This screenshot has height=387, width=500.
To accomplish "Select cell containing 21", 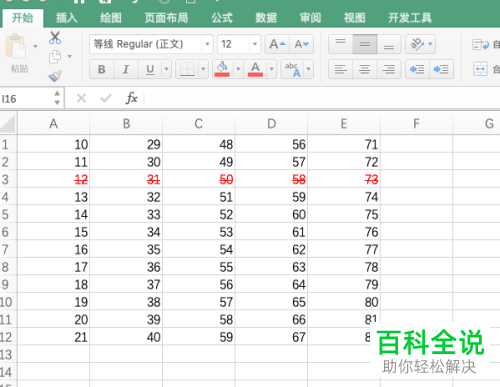I will tap(53, 337).
